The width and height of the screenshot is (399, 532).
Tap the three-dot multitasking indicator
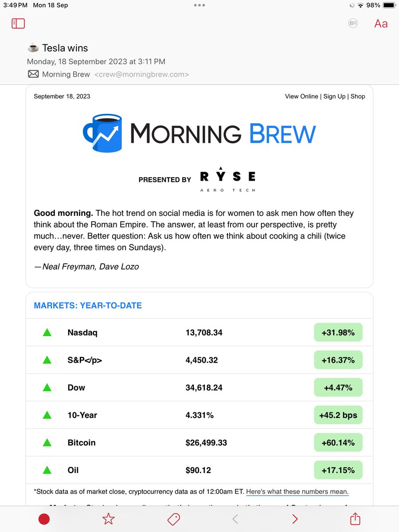click(x=199, y=5)
